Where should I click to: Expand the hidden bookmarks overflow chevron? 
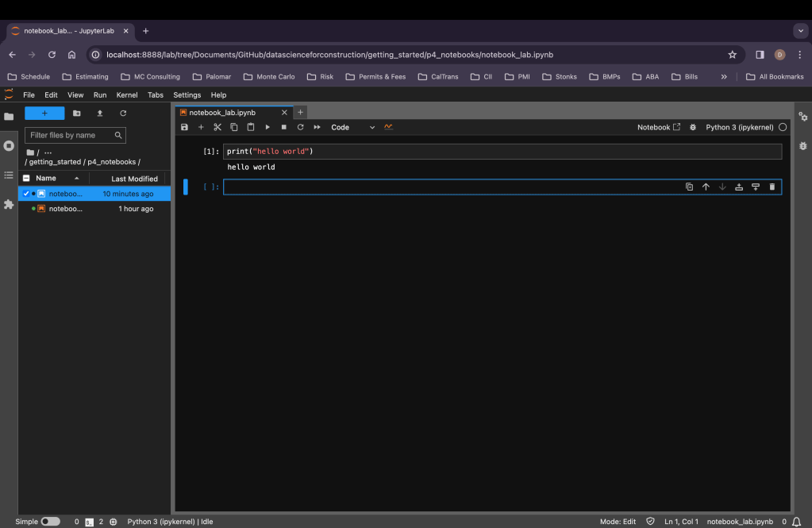coord(724,77)
